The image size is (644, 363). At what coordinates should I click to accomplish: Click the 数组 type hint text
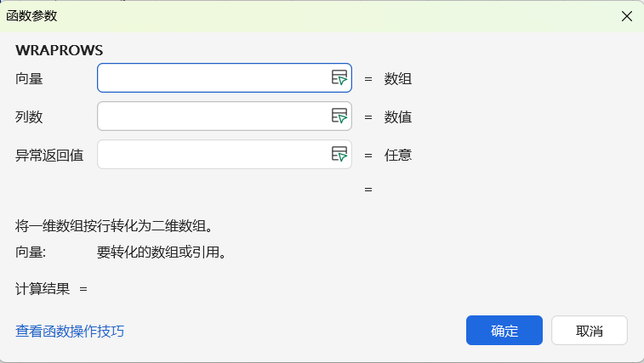[398, 79]
